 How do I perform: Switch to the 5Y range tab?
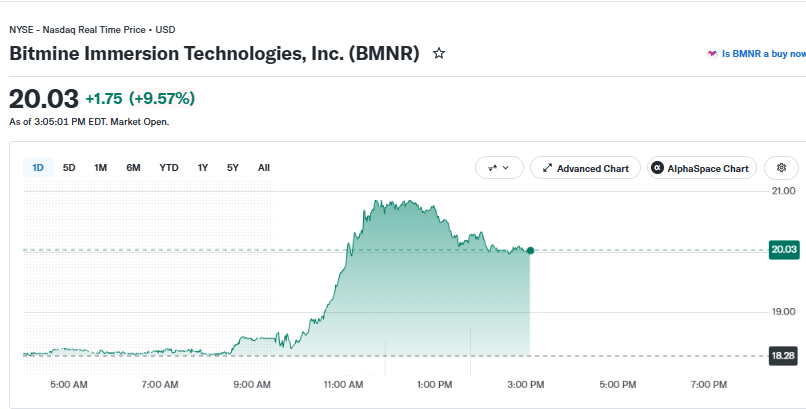click(233, 168)
